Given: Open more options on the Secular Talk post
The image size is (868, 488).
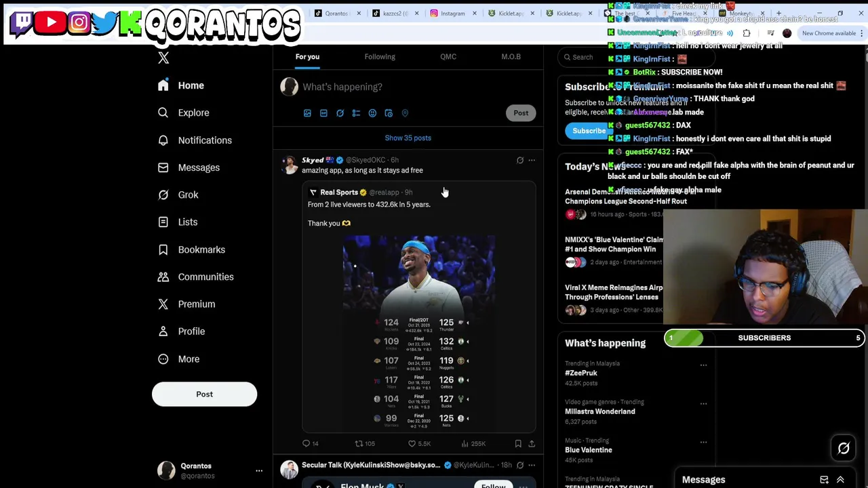Looking at the screenshot, I should [x=532, y=465].
